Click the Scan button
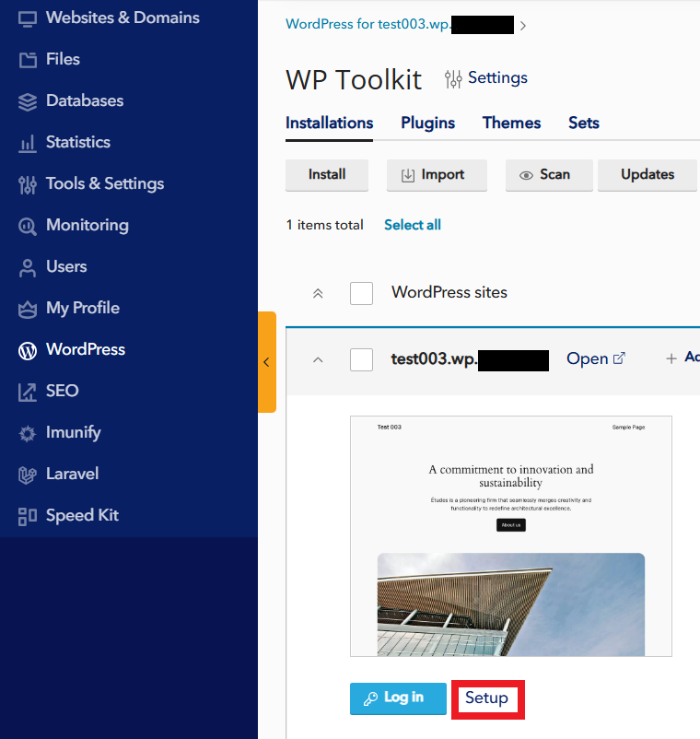Image resolution: width=700 pixels, height=739 pixels. [549, 175]
